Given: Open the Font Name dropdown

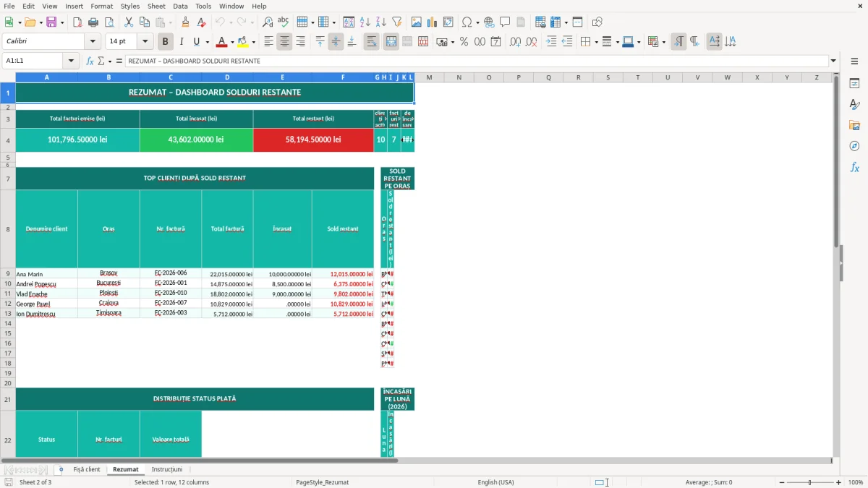Looking at the screenshot, I should point(93,42).
